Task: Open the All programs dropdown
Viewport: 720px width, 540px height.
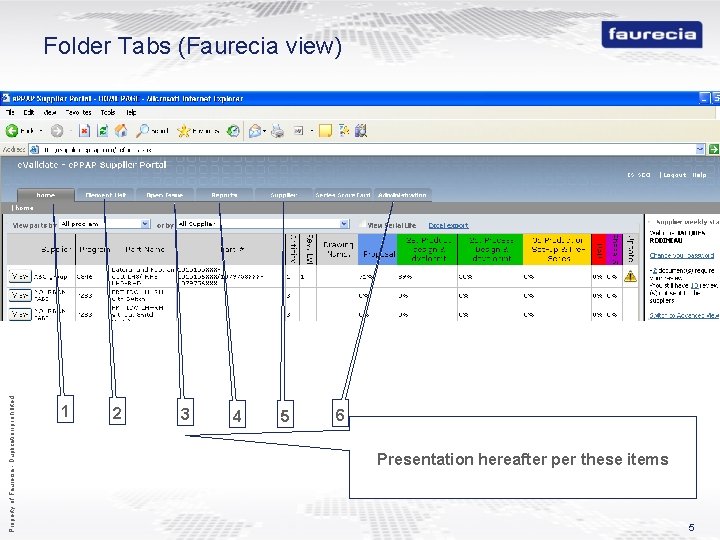Action: (105, 224)
